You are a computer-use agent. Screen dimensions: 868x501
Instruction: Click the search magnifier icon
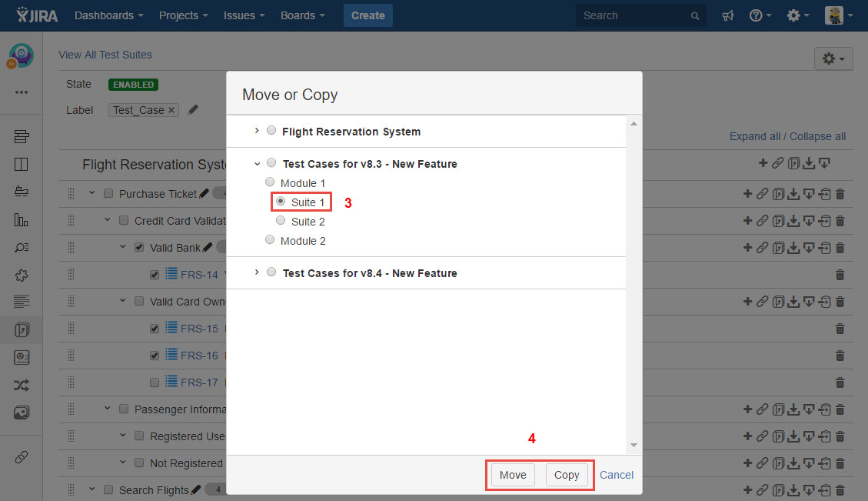[x=695, y=16]
